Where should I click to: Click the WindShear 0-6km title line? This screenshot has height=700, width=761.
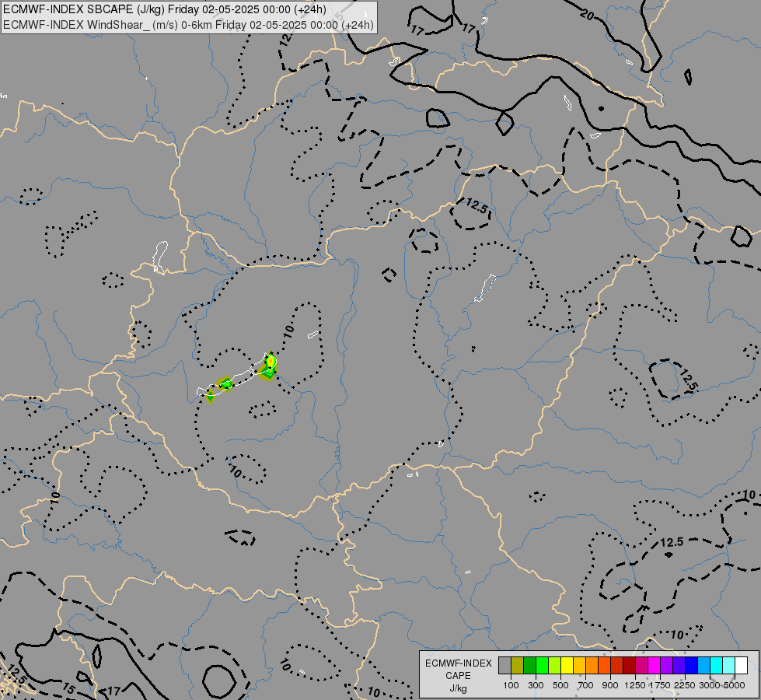(188, 25)
